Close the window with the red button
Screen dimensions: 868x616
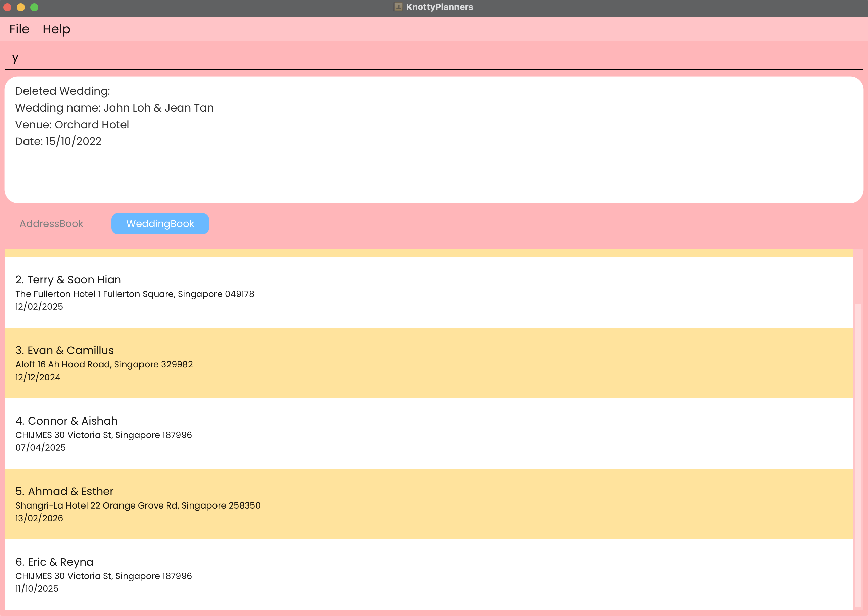click(x=7, y=7)
